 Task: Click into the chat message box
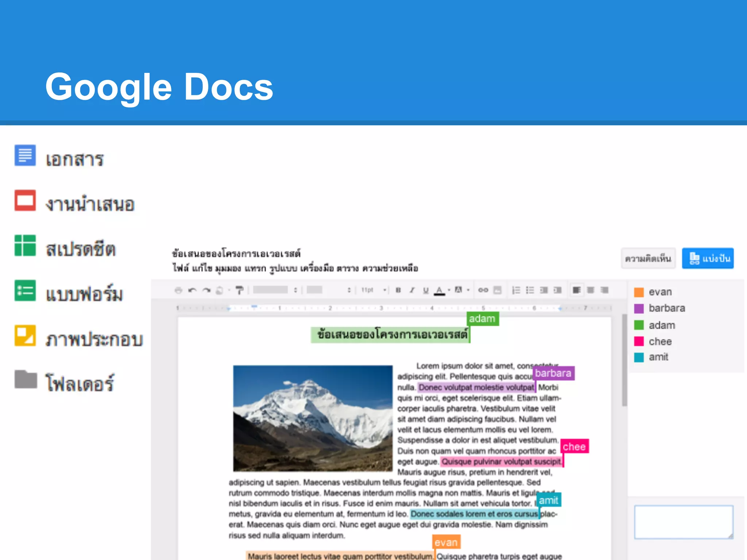coord(684,522)
